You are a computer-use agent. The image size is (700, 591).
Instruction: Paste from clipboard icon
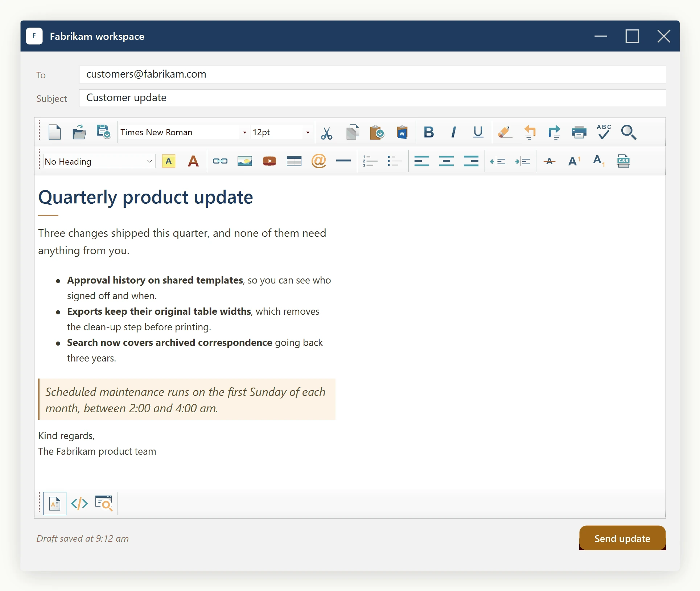click(x=377, y=132)
